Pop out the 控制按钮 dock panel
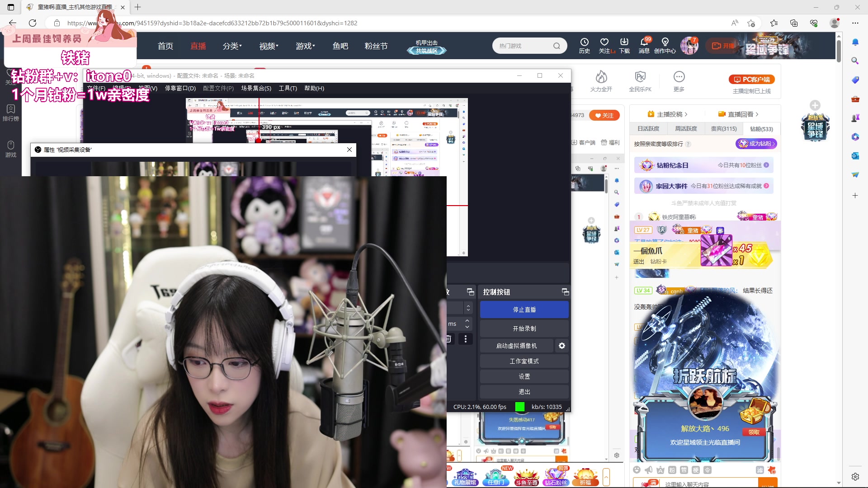The image size is (868, 488). 565,292
